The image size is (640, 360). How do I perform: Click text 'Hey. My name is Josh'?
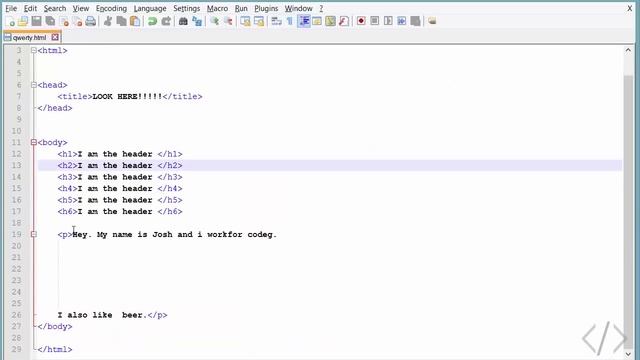122,234
